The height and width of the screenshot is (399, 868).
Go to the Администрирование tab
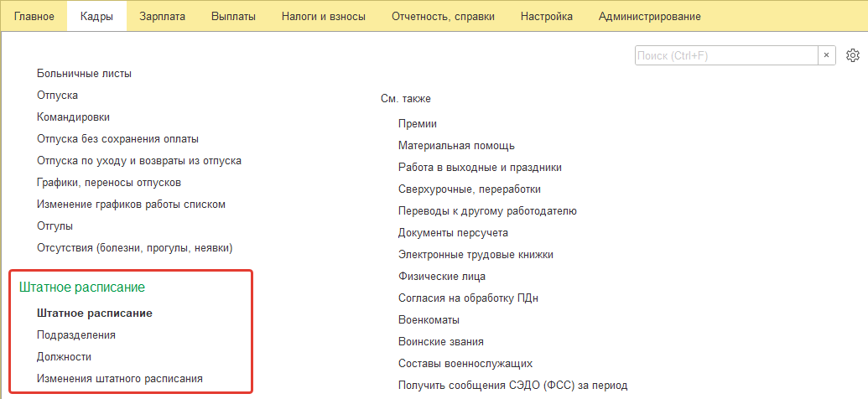point(649,17)
